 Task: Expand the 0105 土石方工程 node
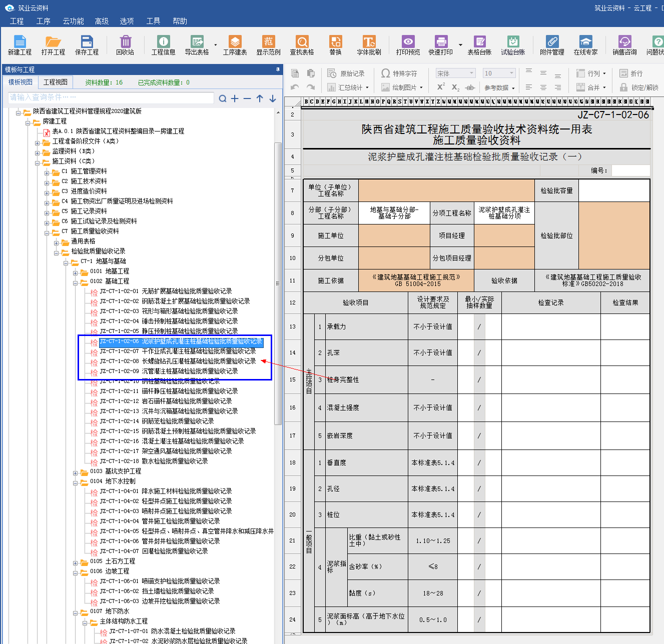pyautogui.click(x=76, y=563)
